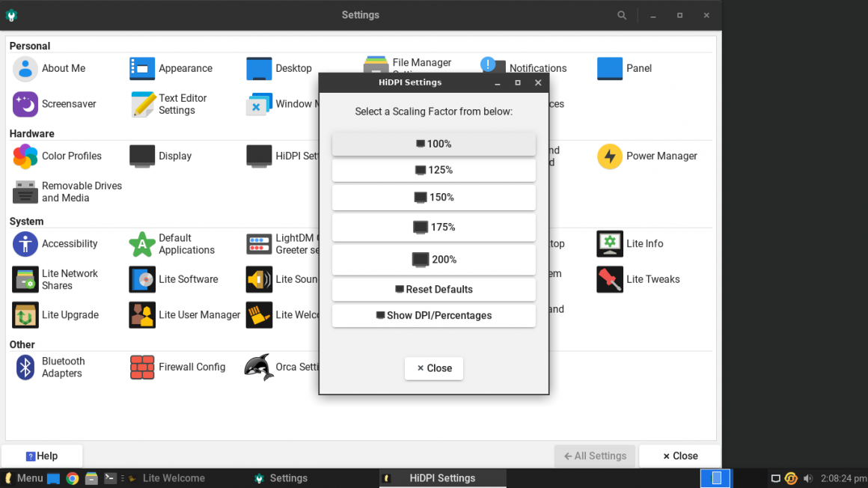868x488 pixels.
Task: Select the 150% scaling factor
Action: [x=433, y=197]
